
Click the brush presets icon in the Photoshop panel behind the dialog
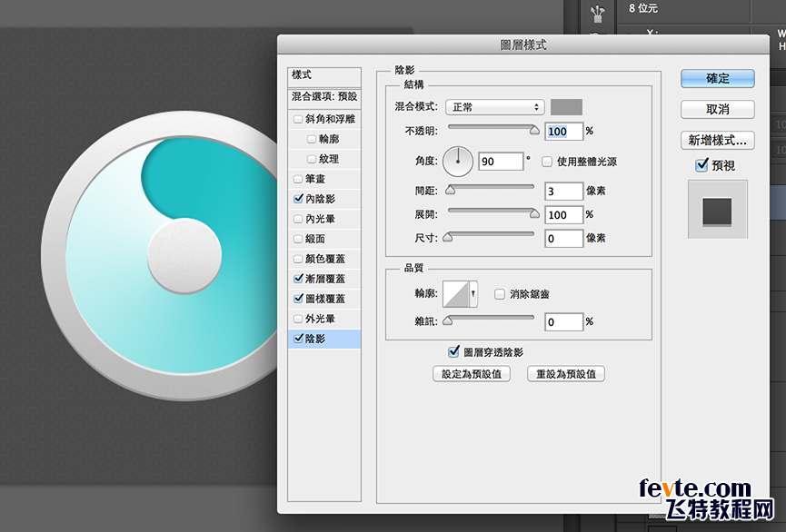pos(597,13)
